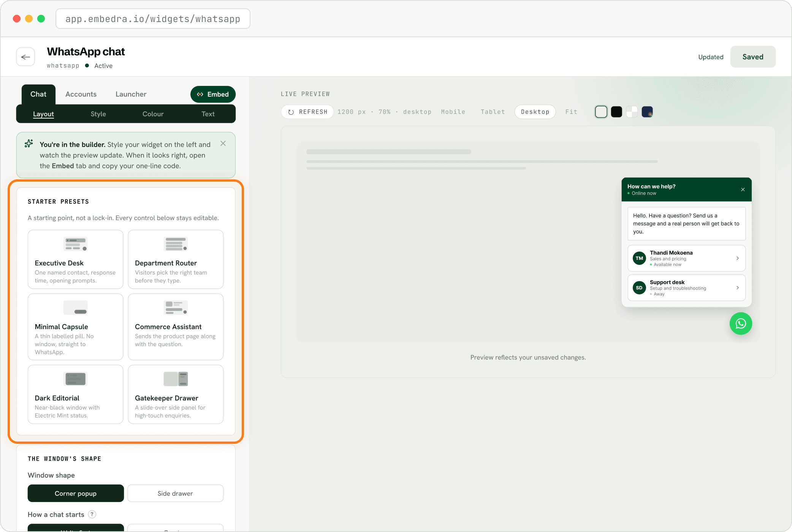Image resolution: width=792 pixels, height=532 pixels.
Task: Switch to the Text sub-tab
Action: point(208,114)
